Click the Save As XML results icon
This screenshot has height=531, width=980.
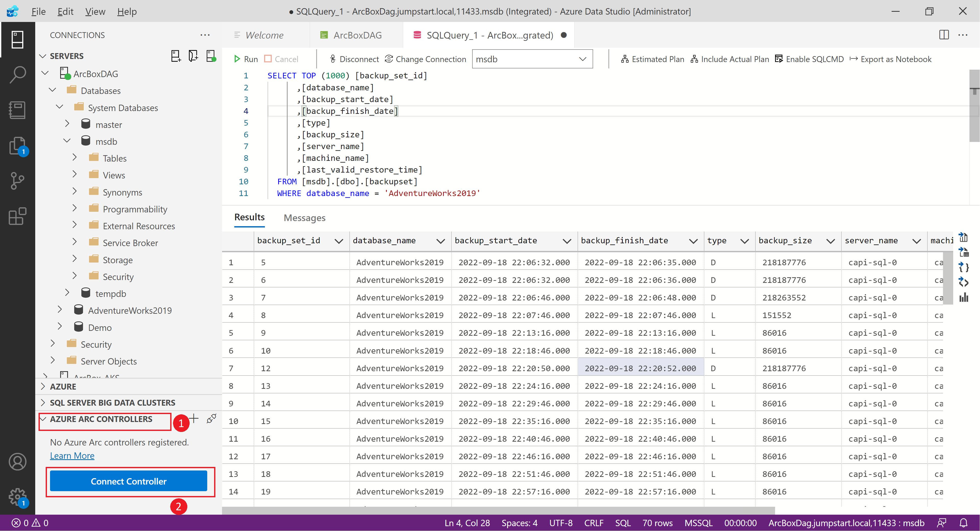tap(963, 282)
